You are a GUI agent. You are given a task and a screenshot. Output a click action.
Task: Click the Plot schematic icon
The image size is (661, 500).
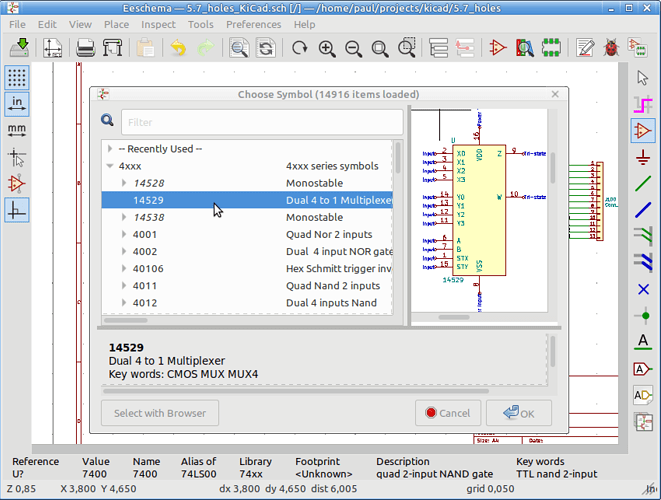[113, 47]
